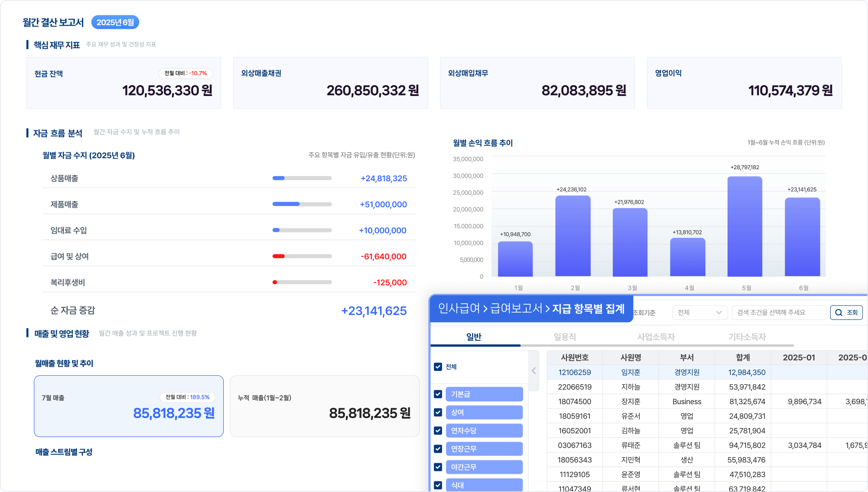Select the 7월 매출 summary card

(129, 406)
